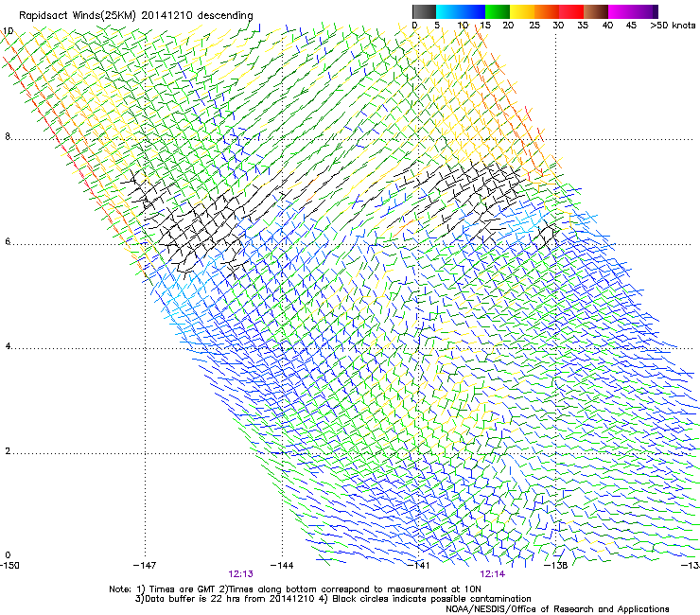Click the longitude '-150' axis label

[9, 566]
